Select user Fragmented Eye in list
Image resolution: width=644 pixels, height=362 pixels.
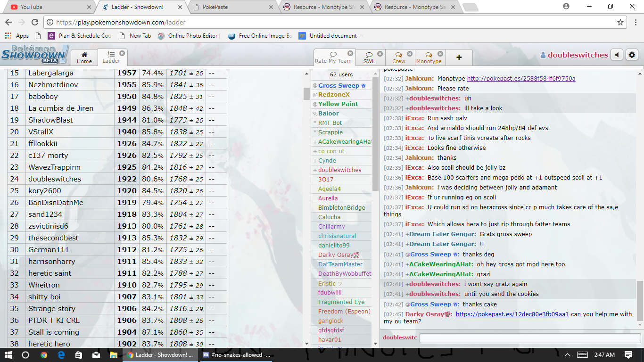pos(341,302)
